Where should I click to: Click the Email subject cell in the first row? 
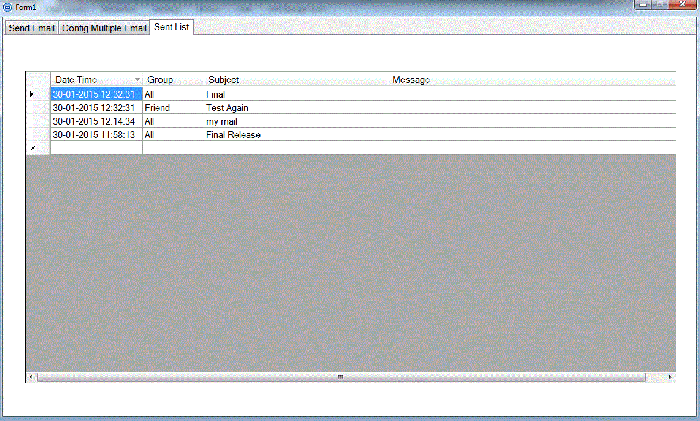tap(296, 94)
